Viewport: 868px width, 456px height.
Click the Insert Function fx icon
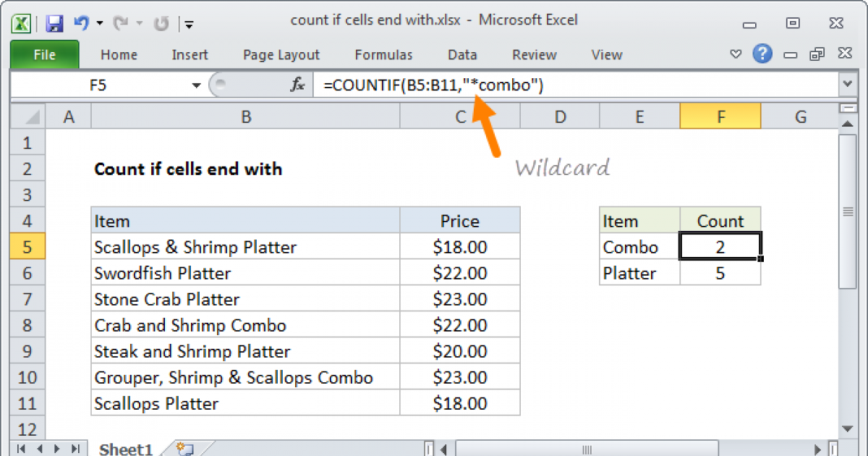point(297,85)
